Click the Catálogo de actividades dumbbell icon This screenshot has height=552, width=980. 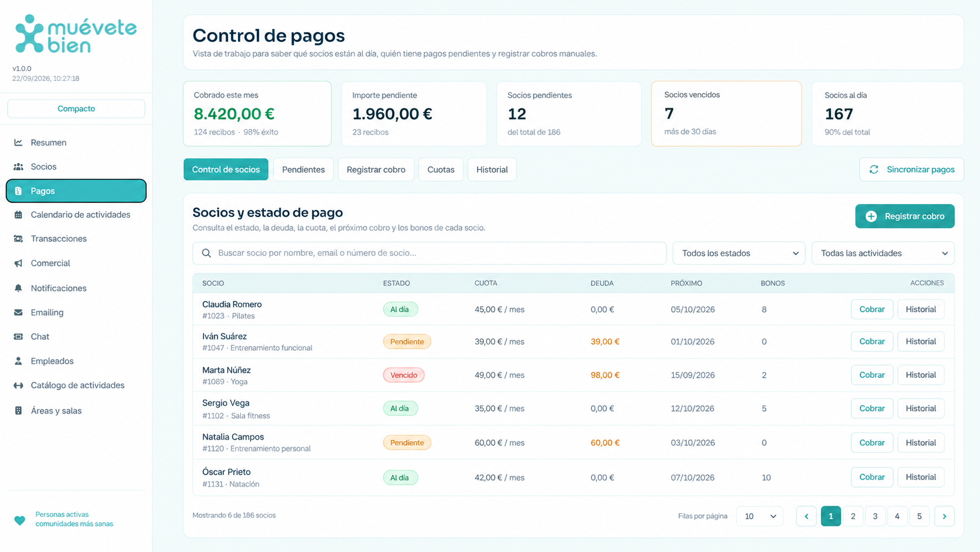[x=18, y=385]
